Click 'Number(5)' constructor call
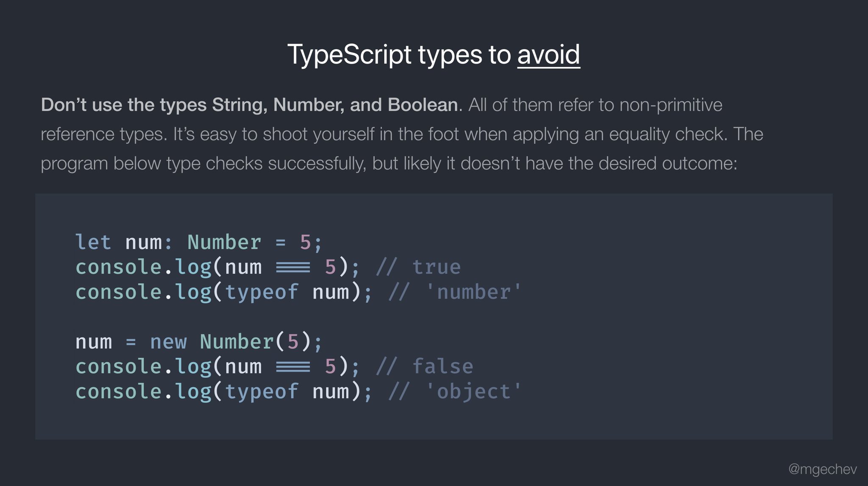This screenshot has width=868, height=486. [255, 342]
